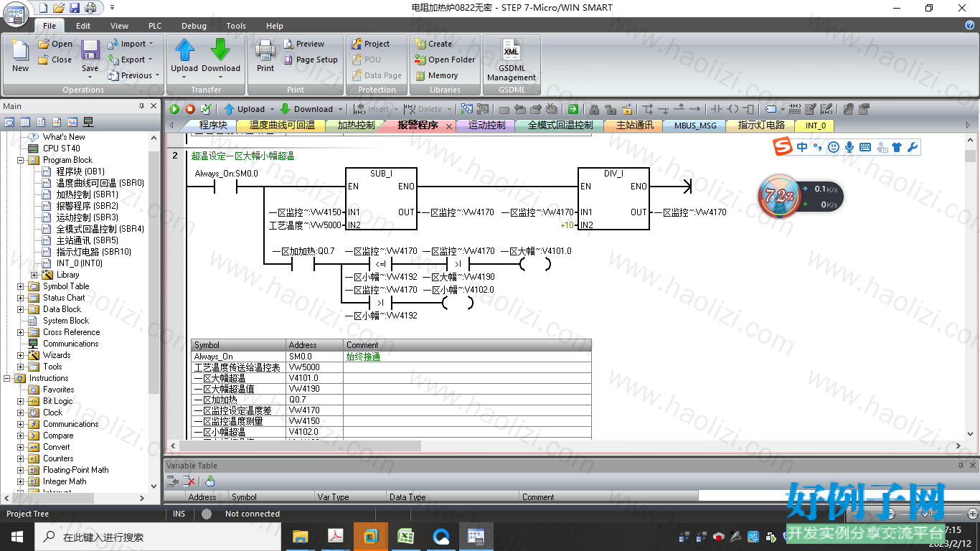Click the green Run PLC icon

(174, 109)
